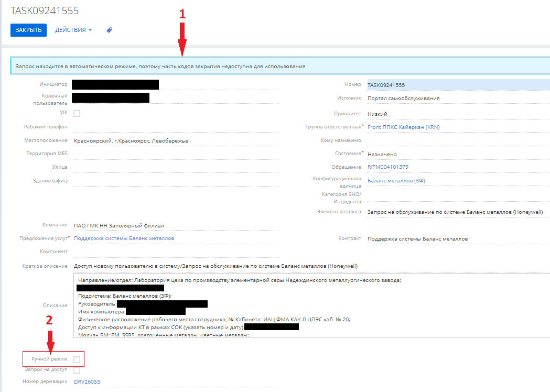Click the tag icon next to ДЕЙСТВИЯ
The width and height of the screenshot is (550, 392).
pyautogui.click(x=110, y=30)
